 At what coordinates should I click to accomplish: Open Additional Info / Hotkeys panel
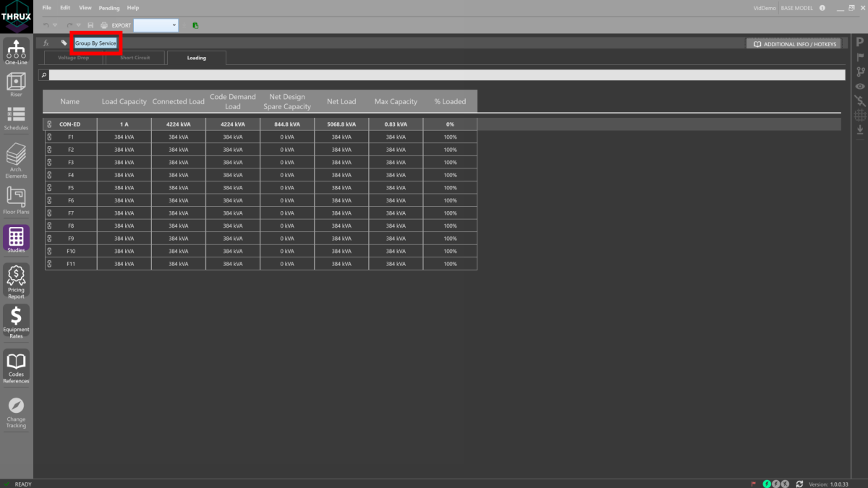click(794, 44)
